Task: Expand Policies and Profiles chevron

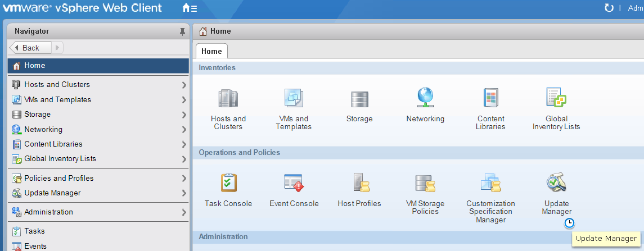Action: [184, 179]
